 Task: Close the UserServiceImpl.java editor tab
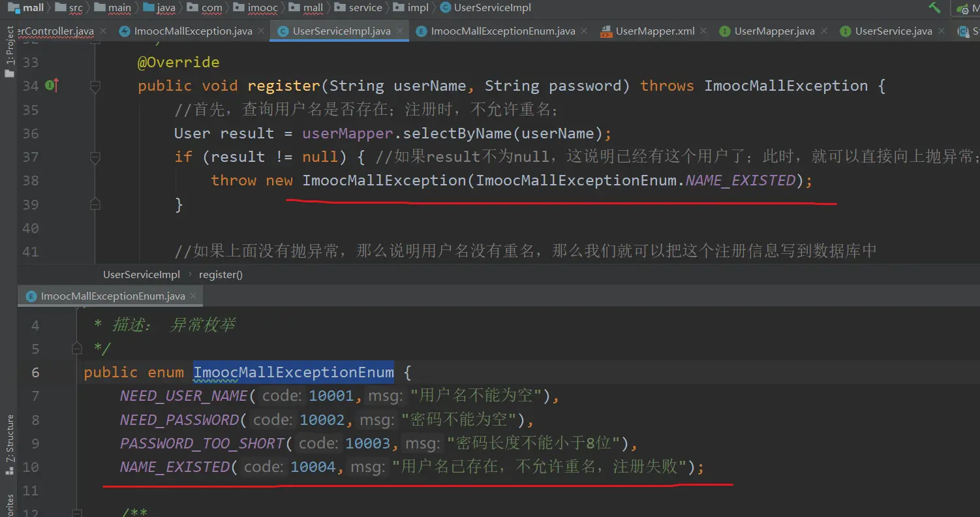click(x=400, y=31)
